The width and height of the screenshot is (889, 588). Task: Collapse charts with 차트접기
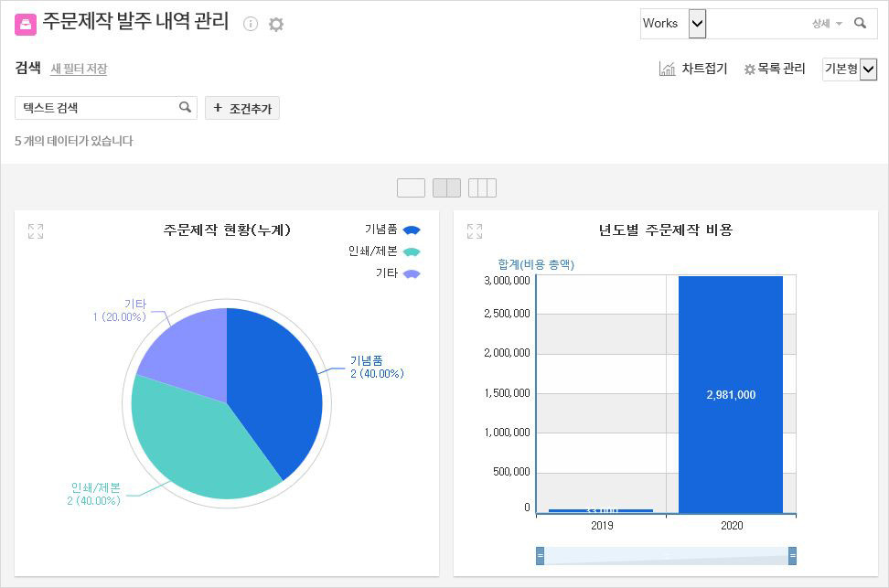point(692,69)
